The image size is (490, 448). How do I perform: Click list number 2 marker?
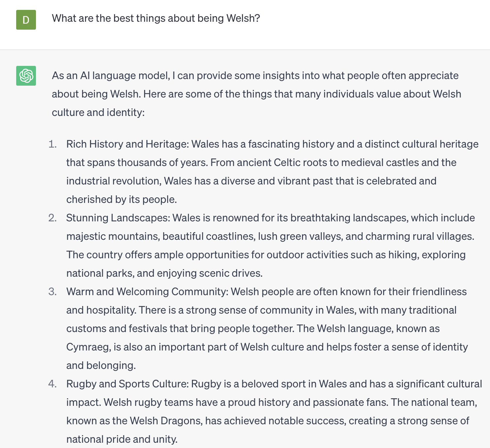(53, 218)
